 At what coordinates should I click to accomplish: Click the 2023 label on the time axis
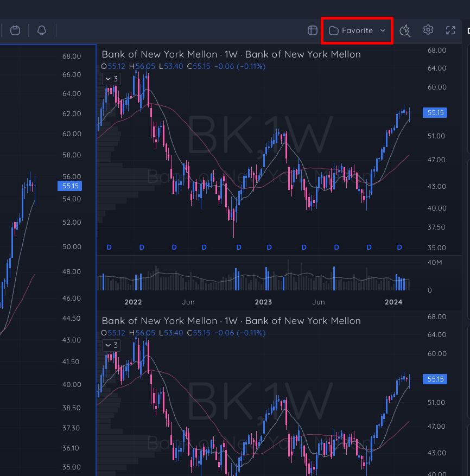[x=264, y=302]
